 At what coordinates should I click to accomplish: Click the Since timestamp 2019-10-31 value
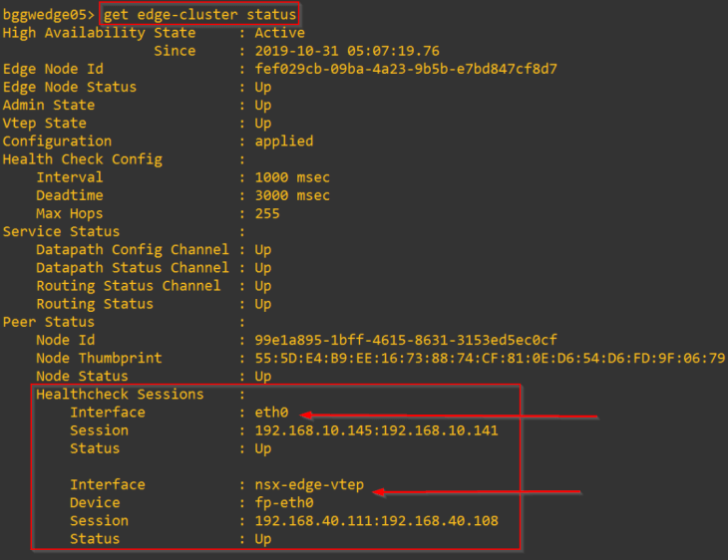[x=346, y=51]
